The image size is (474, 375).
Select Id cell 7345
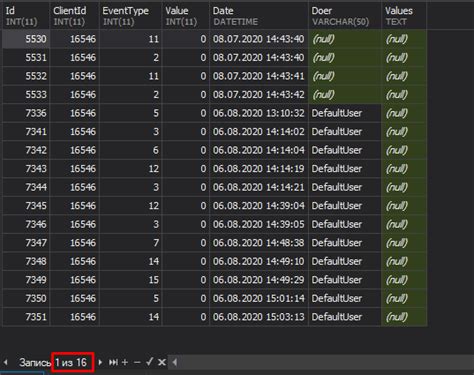point(26,206)
